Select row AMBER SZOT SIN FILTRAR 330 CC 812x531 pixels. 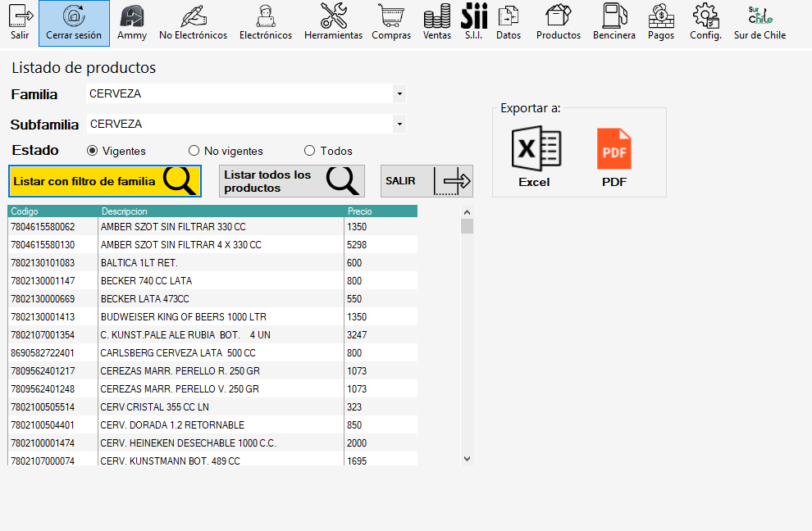pos(212,227)
